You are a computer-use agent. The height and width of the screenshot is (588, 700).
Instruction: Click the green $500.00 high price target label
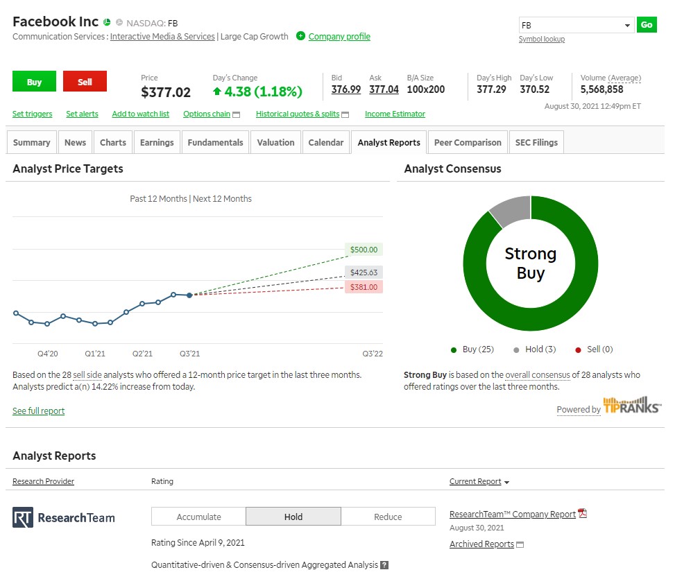coord(364,250)
